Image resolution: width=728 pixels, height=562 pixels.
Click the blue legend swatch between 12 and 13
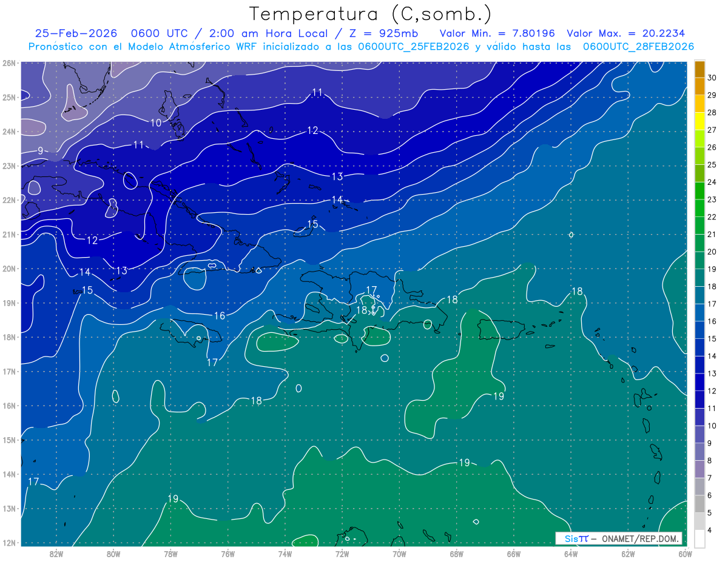pyautogui.click(x=699, y=382)
